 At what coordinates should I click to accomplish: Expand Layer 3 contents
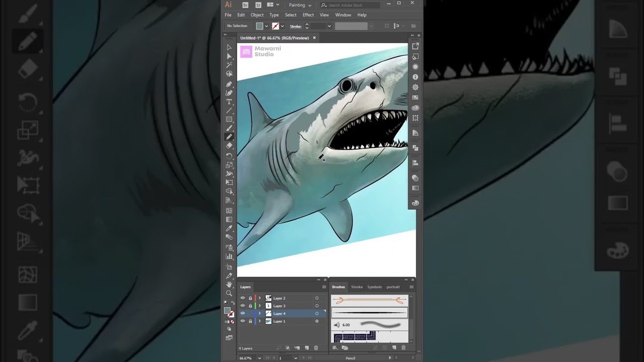coord(260,306)
